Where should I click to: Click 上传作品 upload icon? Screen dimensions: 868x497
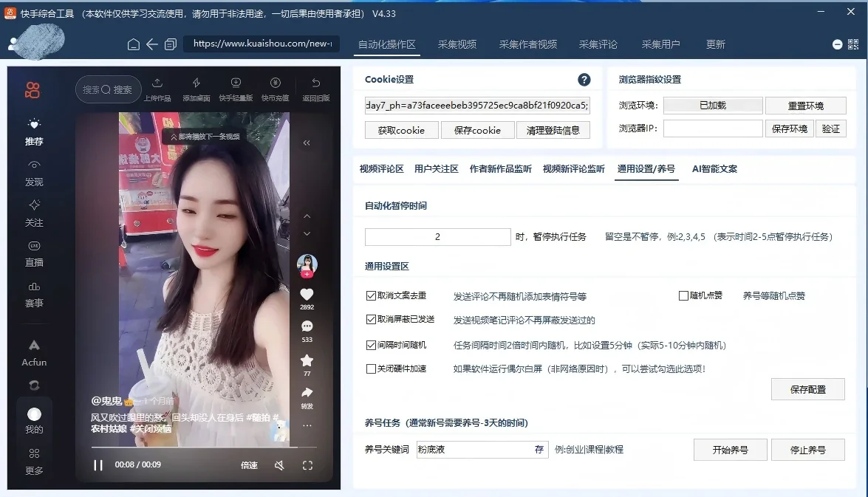pos(157,89)
